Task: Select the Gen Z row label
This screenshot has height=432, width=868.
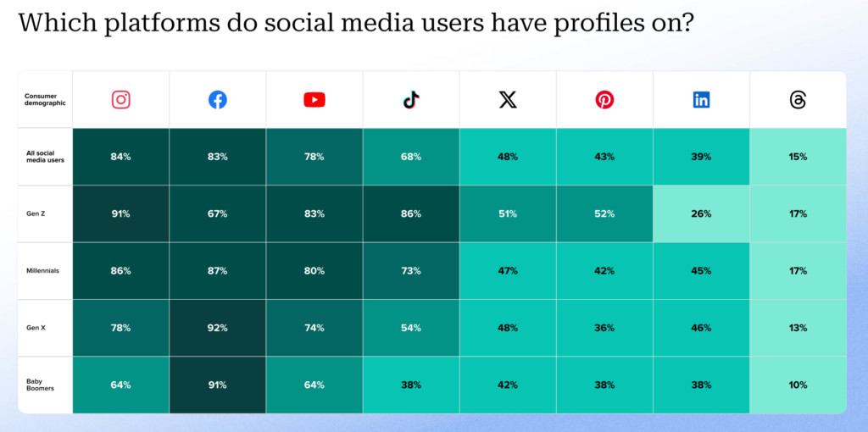Action: click(35, 213)
